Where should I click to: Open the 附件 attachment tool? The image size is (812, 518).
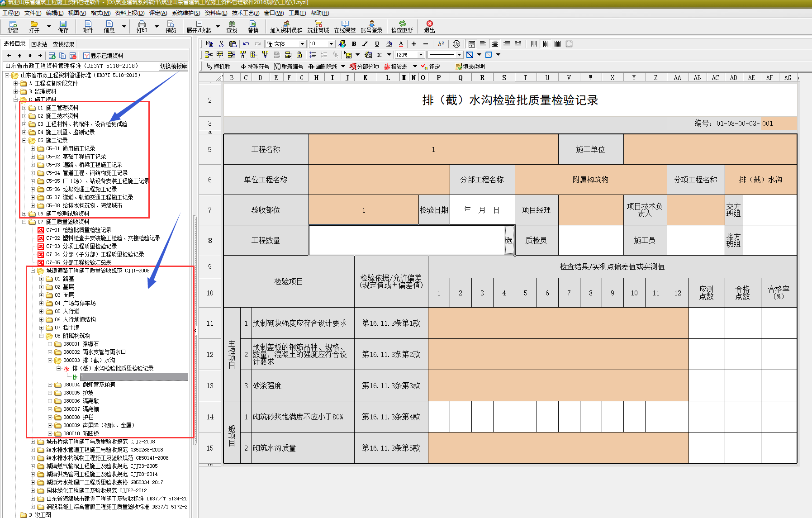88,27
